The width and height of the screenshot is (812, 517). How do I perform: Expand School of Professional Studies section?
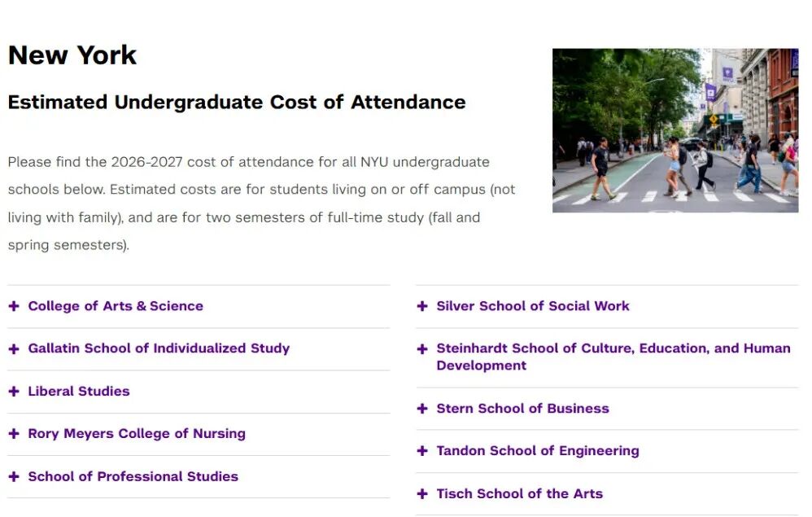point(133,476)
